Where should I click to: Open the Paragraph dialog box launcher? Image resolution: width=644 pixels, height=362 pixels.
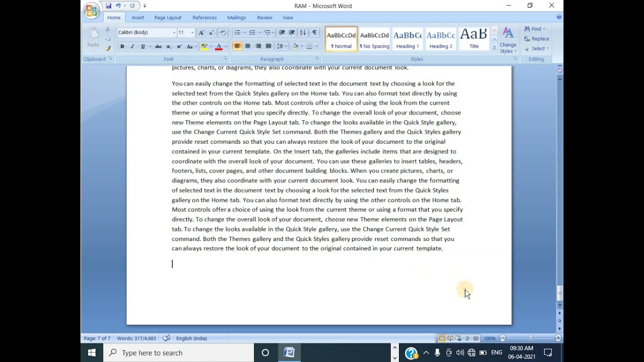click(317, 59)
